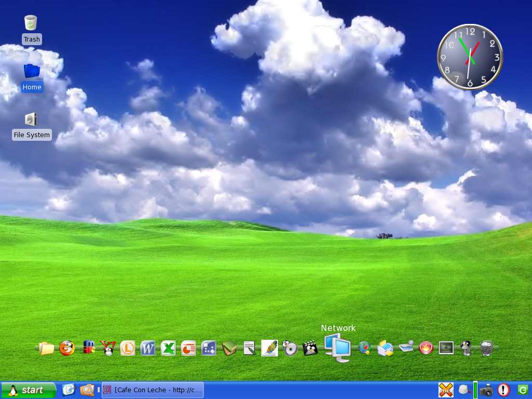This screenshot has height=399, width=532.
Task: Open the camera screenshot tray icon
Action: coord(486,390)
